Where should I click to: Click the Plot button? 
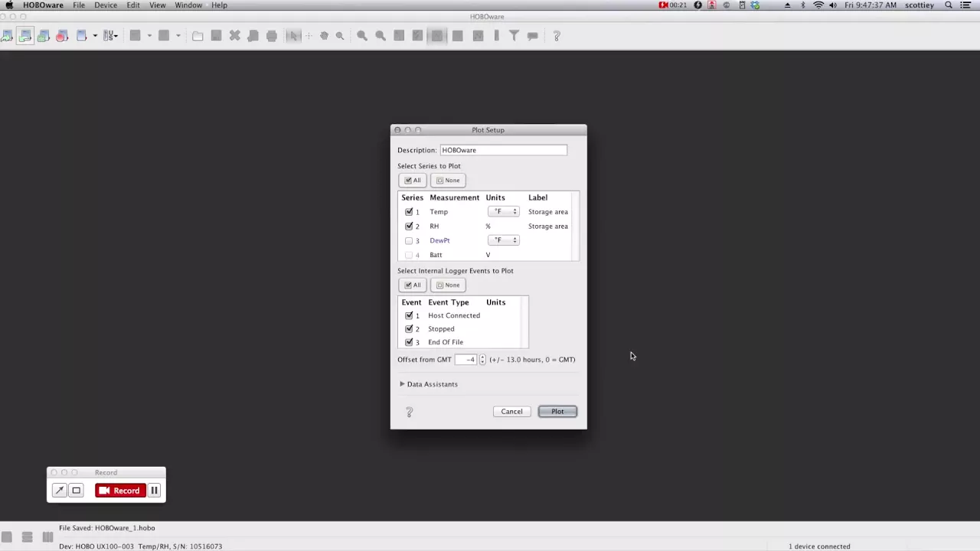pyautogui.click(x=557, y=412)
